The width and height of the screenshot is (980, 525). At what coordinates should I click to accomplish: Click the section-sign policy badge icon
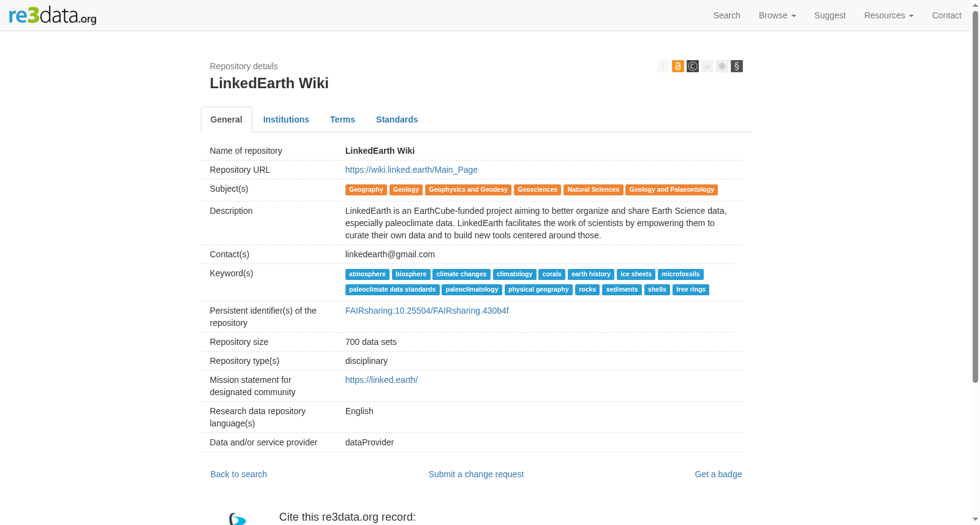(x=737, y=66)
